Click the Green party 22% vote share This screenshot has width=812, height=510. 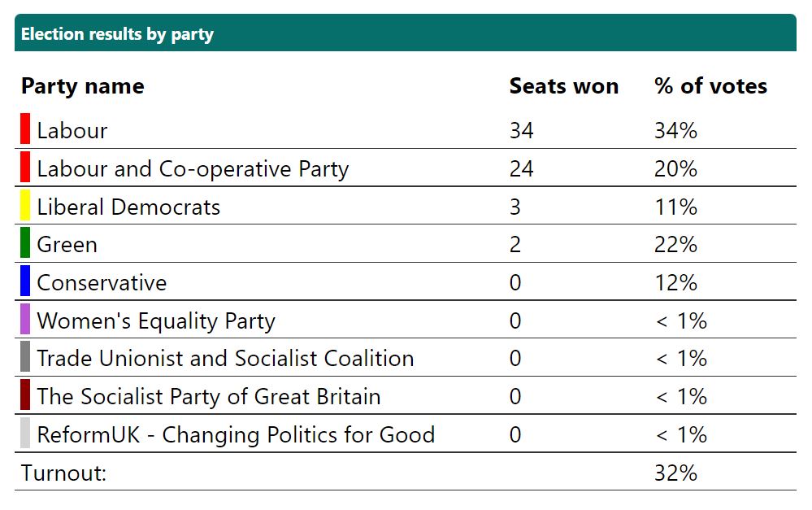[x=675, y=245]
